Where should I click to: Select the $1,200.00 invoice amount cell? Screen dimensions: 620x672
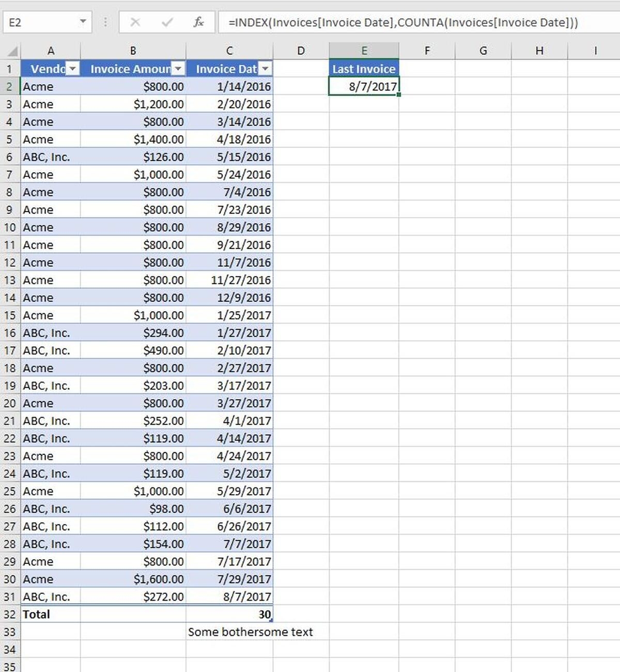point(133,104)
